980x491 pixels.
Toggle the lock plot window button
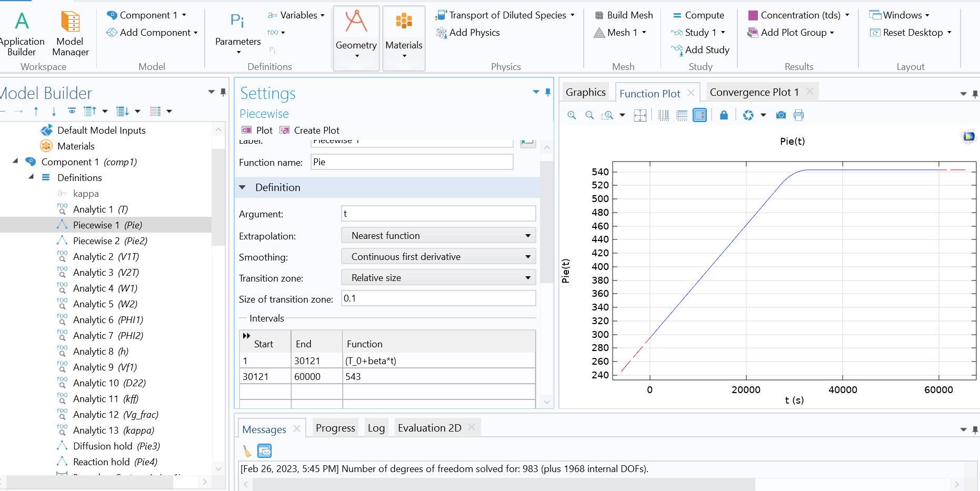click(724, 115)
